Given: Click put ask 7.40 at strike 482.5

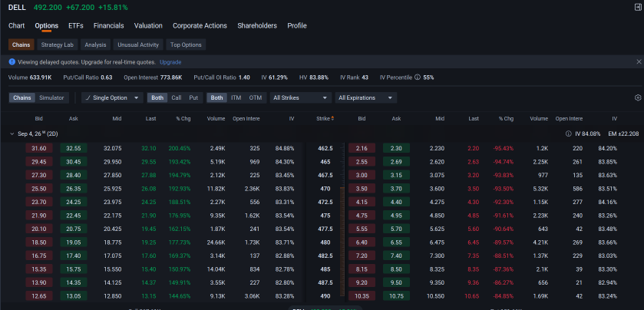Looking at the screenshot, I should [396, 256].
